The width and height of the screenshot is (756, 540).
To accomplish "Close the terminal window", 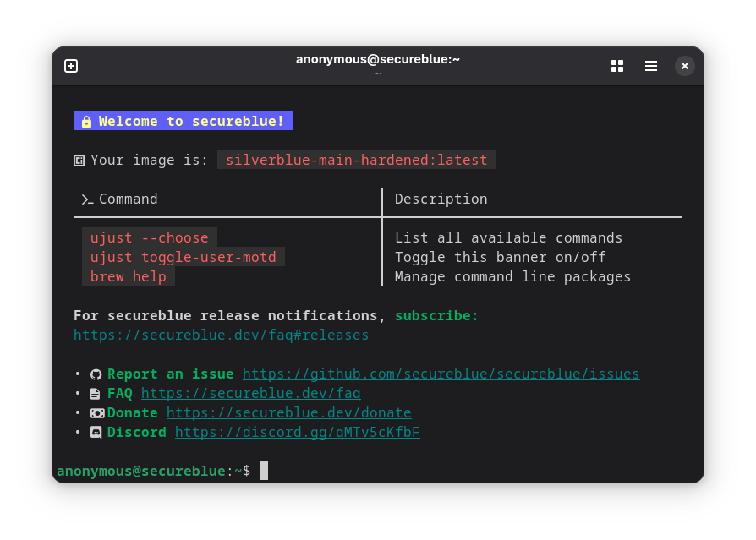I will tap(685, 66).
